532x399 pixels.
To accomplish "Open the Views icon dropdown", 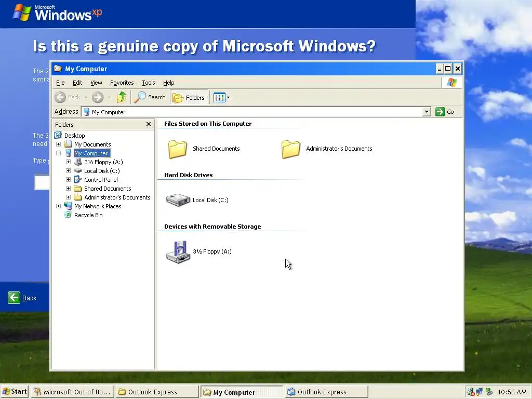I will click(221, 98).
